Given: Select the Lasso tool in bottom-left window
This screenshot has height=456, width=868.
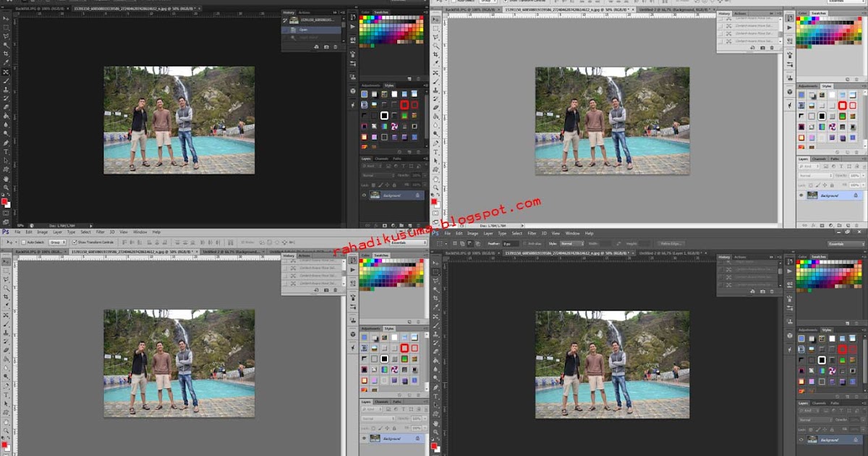Looking at the screenshot, I should (x=7, y=279).
